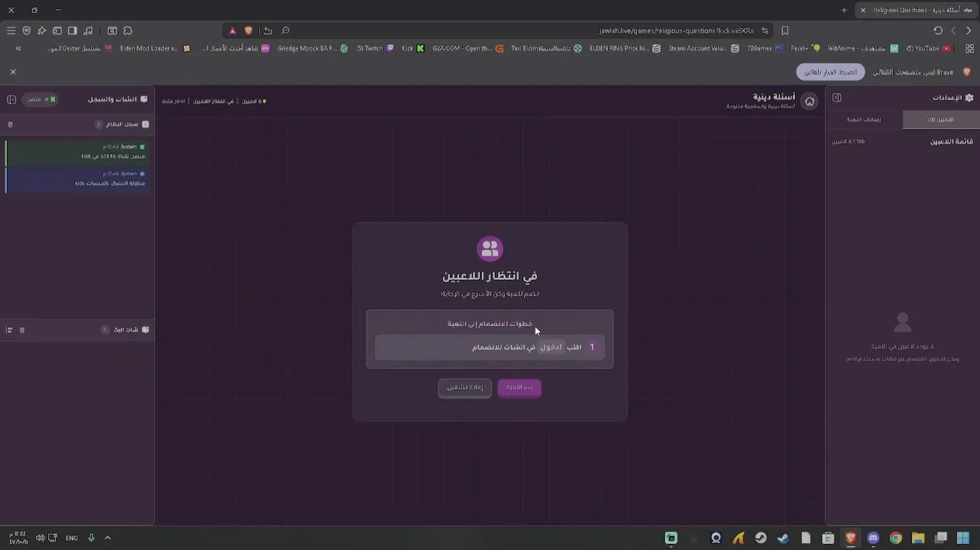Click the magnifier zoom icon in toolbar
This screenshot has width=980, height=550.
point(286,31)
